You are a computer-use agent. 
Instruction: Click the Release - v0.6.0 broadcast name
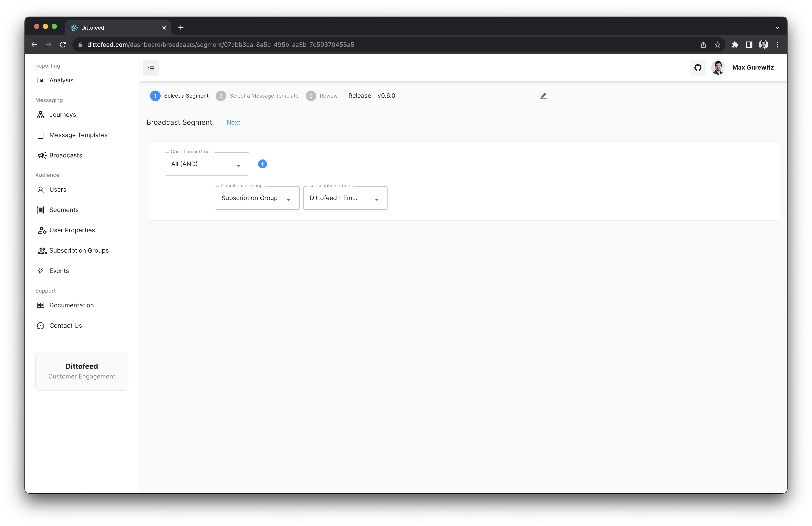372,96
